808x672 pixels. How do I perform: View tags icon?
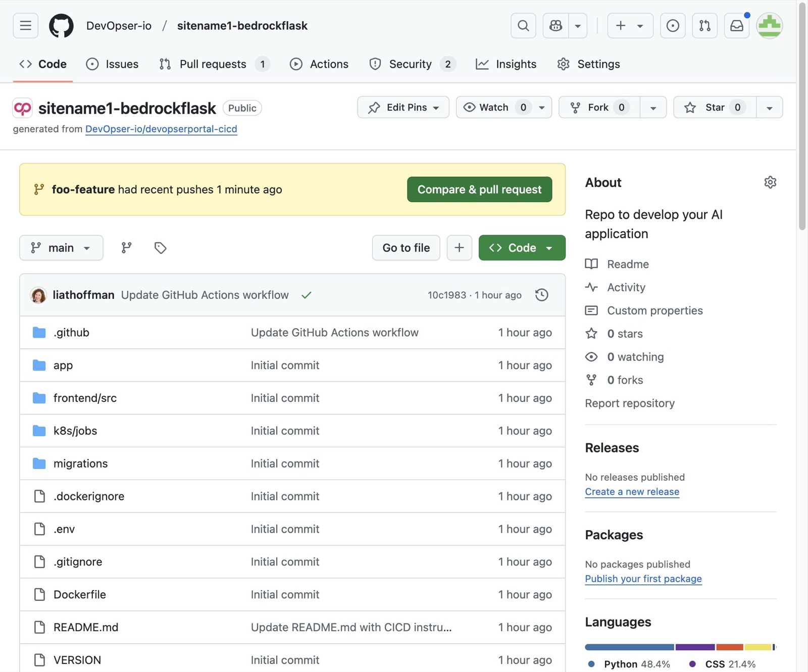click(160, 247)
